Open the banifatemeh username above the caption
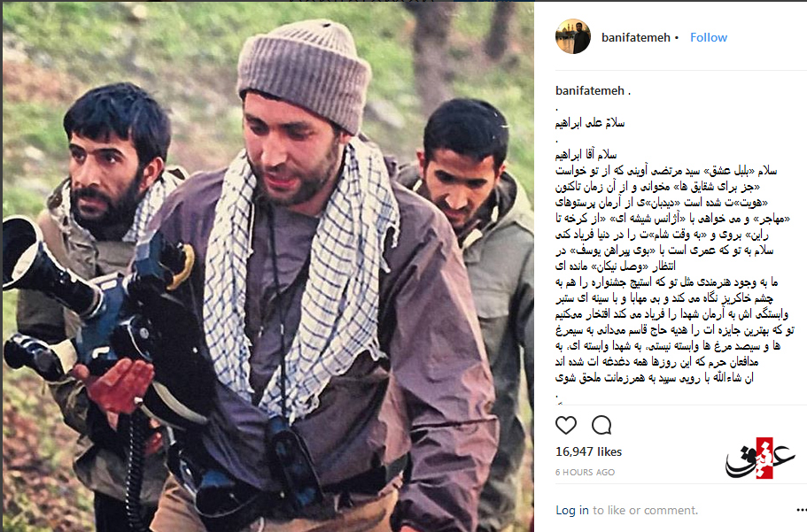 point(590,90)
